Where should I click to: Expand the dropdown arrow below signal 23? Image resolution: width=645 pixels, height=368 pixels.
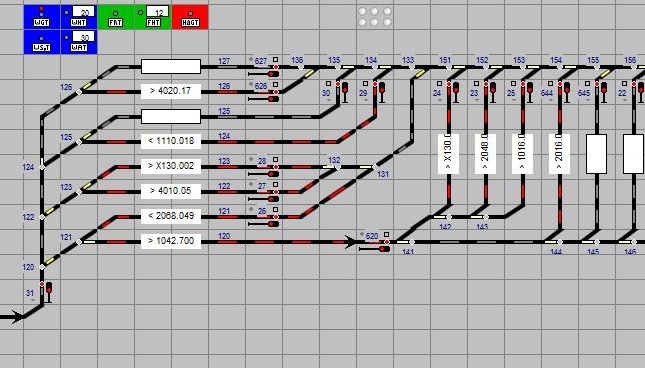coord(476,100)
